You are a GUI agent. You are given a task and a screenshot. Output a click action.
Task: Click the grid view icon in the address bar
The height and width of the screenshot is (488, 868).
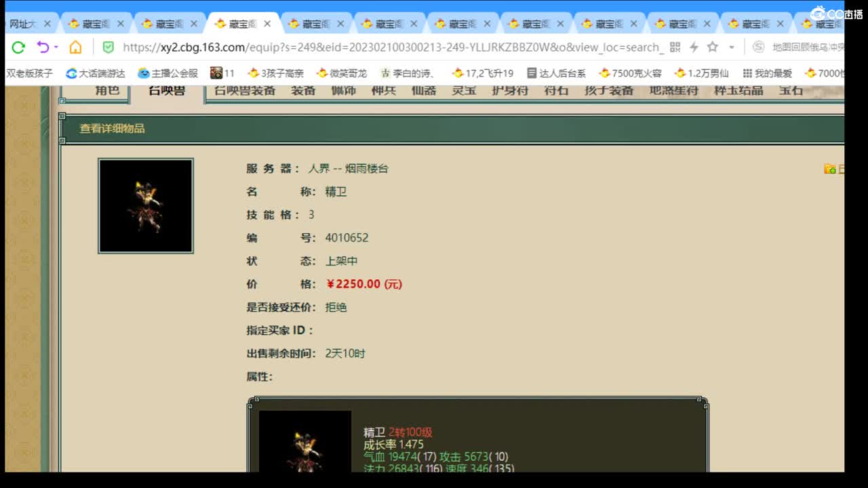coord(675,48)
